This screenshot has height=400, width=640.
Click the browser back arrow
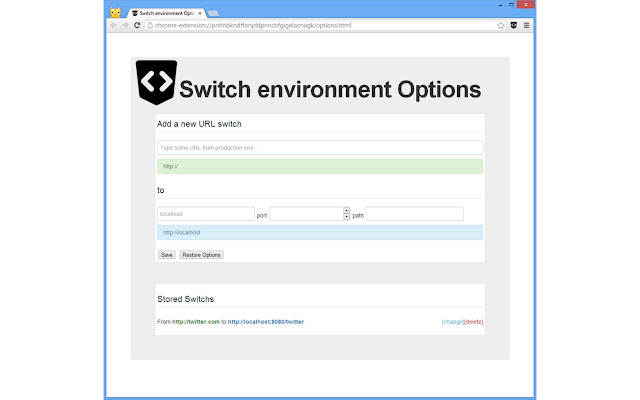pos(114,25)
